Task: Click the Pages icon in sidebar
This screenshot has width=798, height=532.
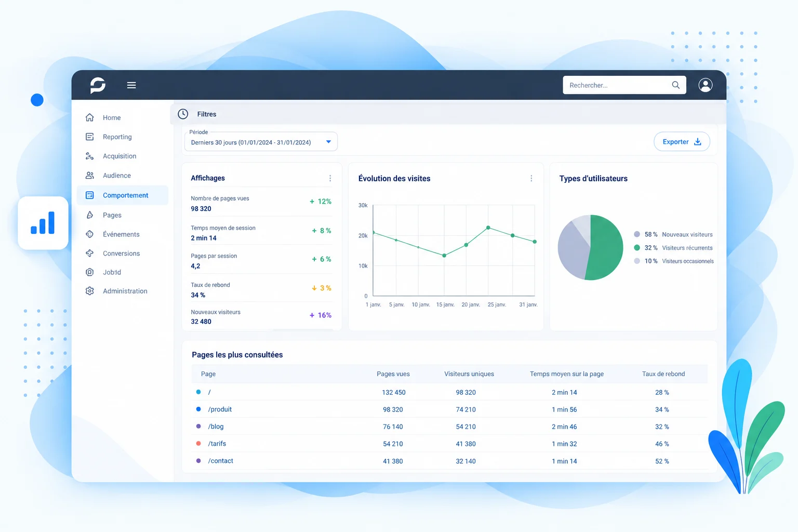Action: [90, 215]
